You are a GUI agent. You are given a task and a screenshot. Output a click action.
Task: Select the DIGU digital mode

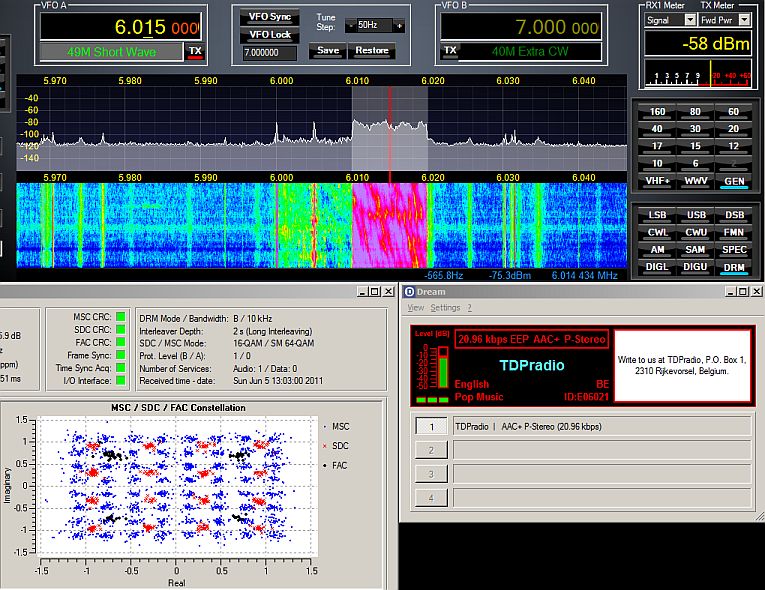tap(696, 267)
